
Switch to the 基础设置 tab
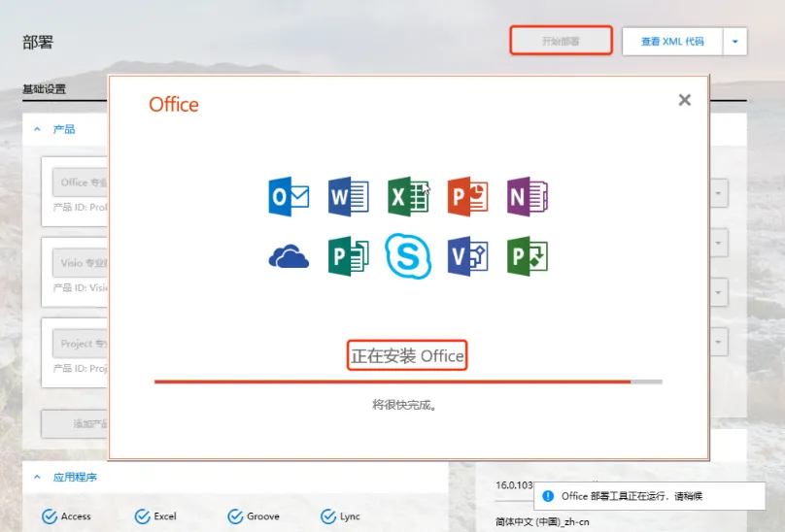point(44,89)
